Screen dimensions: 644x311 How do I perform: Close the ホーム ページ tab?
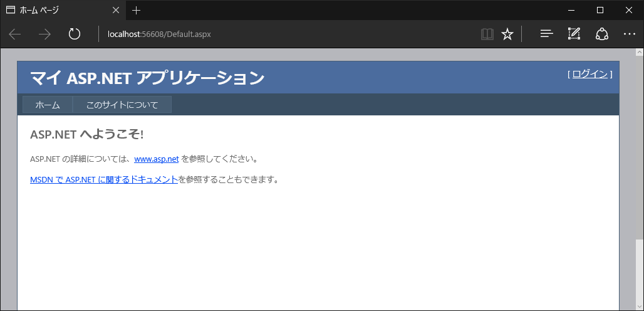coord(117,10)
